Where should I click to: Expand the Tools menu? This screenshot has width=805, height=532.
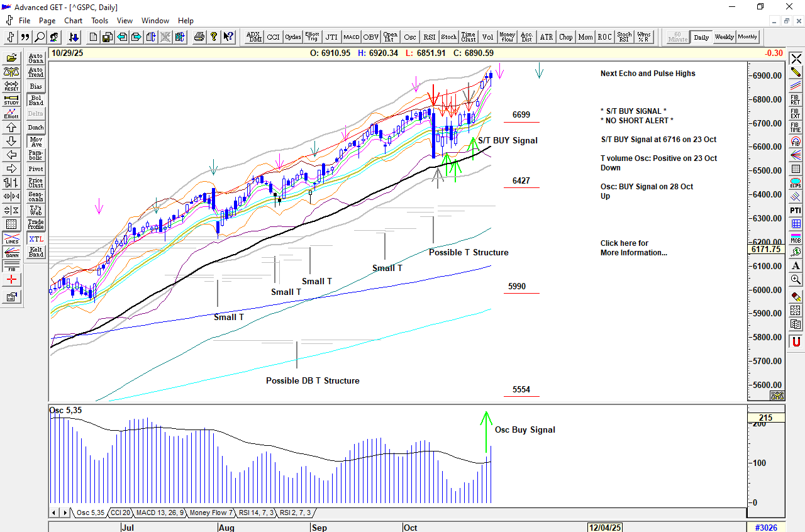coord(99,20)
